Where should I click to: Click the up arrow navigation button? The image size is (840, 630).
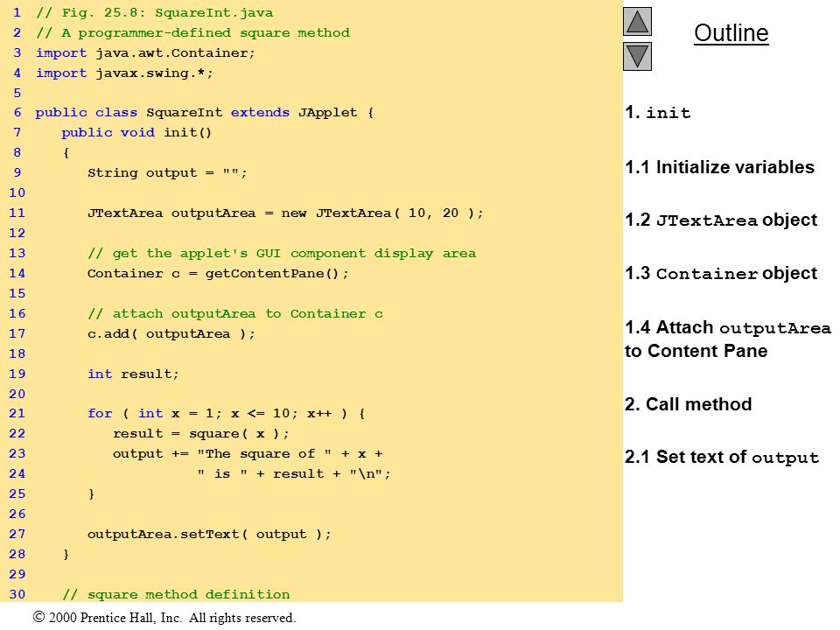637,21
